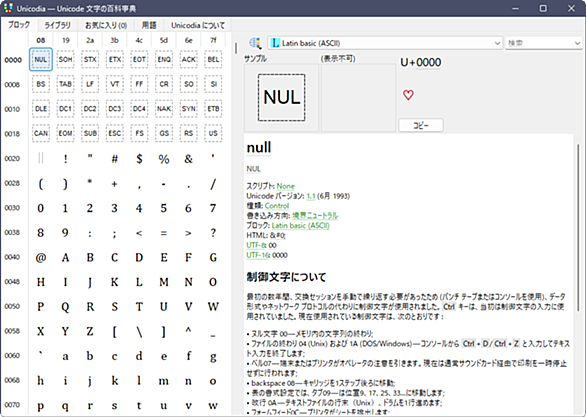The image size is (586, 417).
Task: Follow the None script link
Action: 286,186
